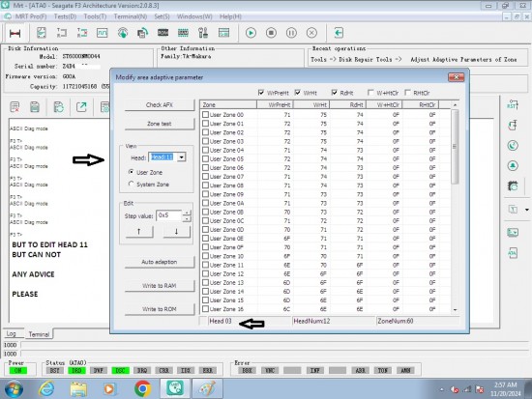
Task: Click the Zone test button
Action: 160,124
